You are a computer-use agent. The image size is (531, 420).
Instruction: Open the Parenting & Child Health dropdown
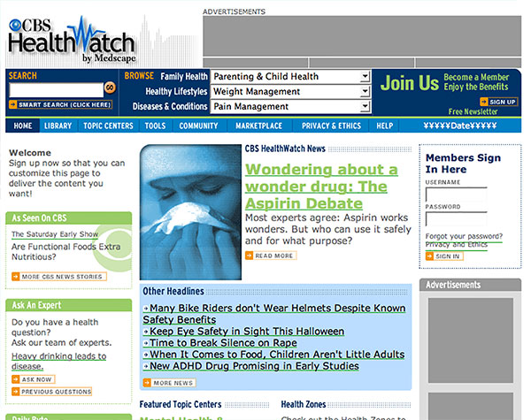[291, 77]
